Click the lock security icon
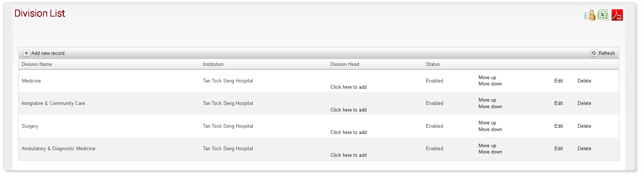Image resolution: width=644 pixels, height=187 pixels. point(589,15)
